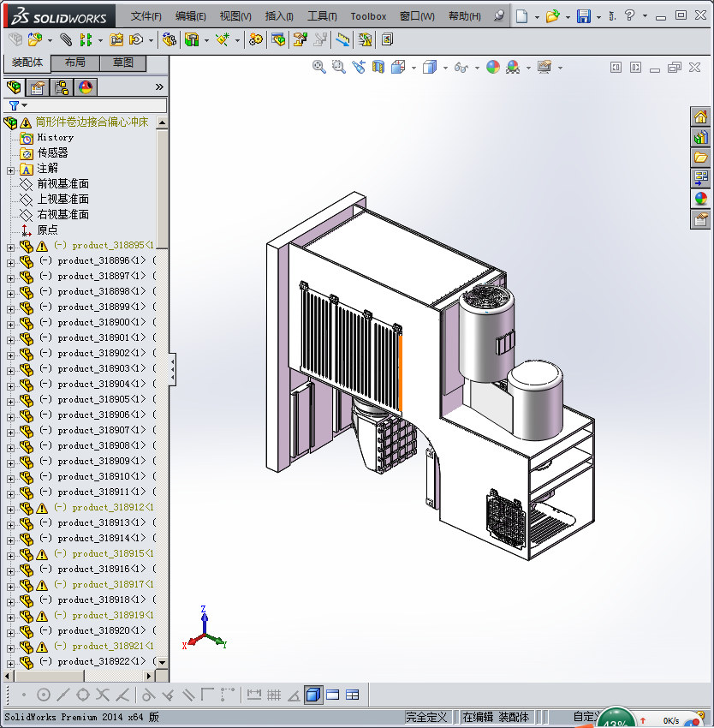This screenshot has height=728, width=714.
Task: Switch to the 草图 tab
Action: point(123,63)
